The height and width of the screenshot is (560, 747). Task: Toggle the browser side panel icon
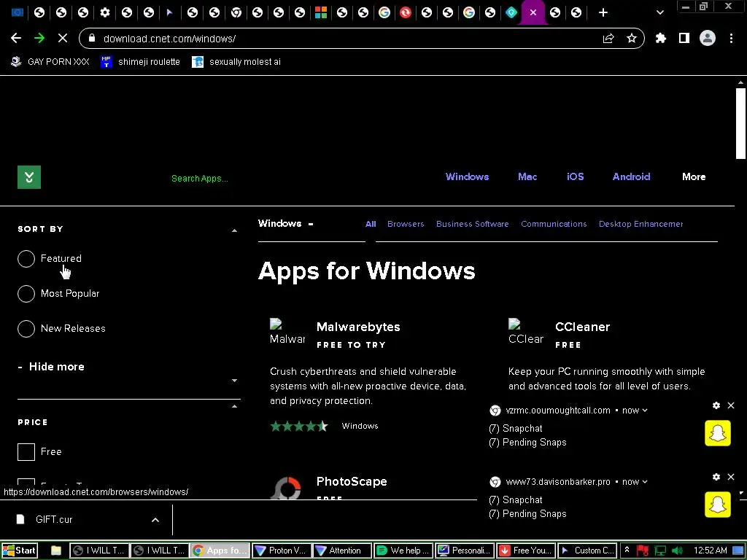tap(684, 38)
